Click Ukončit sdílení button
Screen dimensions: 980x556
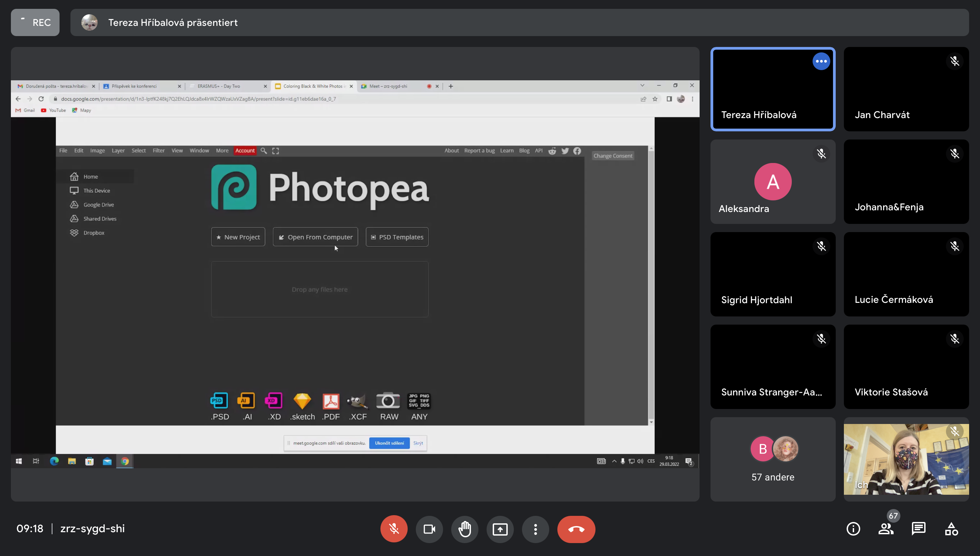389,443
